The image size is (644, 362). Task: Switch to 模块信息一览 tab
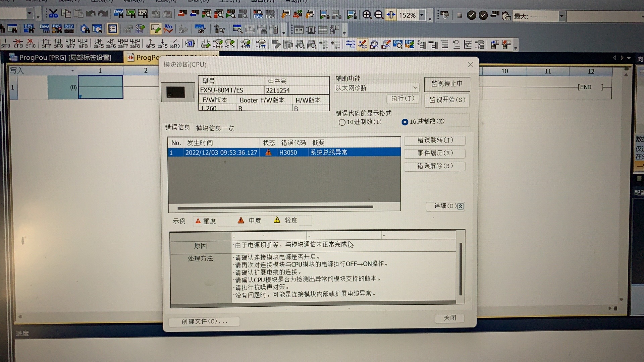coord(215,128)
